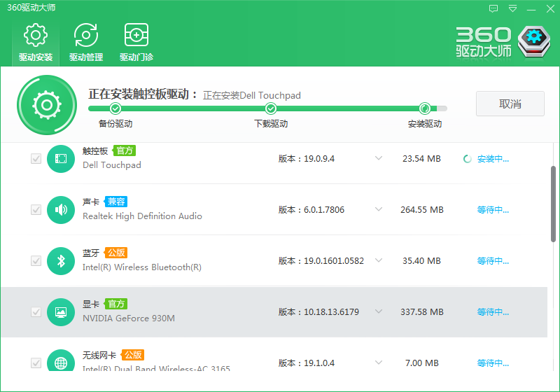
Task: Open the main menu dropdown icon in the title bar
Action: [512, 8]
